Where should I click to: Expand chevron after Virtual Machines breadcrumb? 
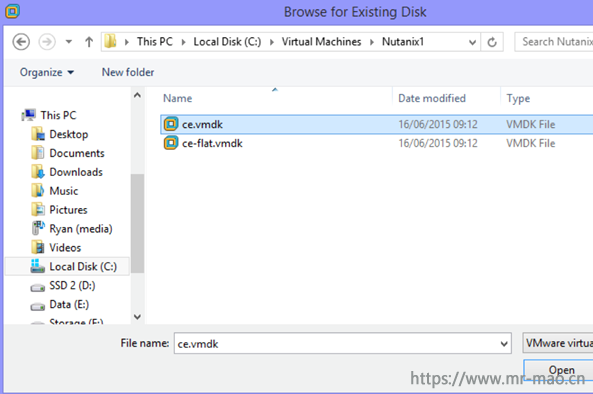372,42
